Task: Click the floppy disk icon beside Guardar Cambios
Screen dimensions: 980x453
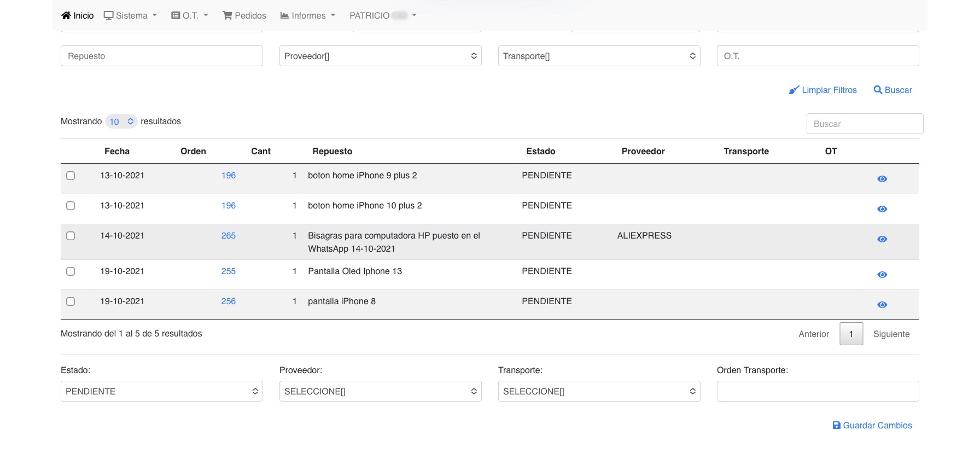Action: pos(836,425)
